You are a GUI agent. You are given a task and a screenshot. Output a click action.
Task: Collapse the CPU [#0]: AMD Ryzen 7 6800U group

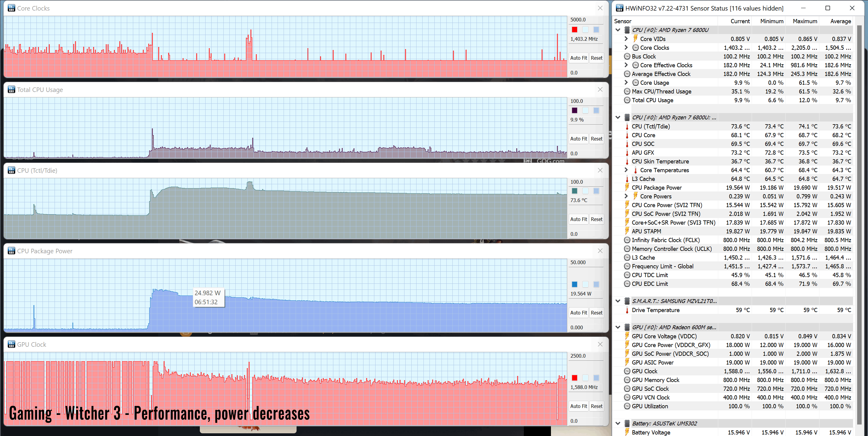(x=618, y=30)
